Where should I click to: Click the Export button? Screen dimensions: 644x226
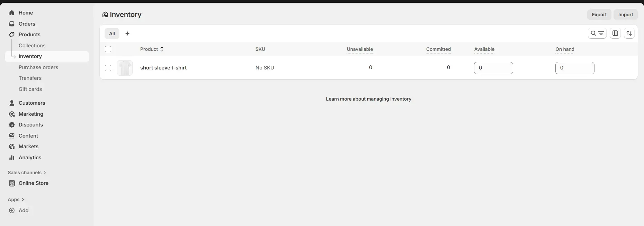599,15
